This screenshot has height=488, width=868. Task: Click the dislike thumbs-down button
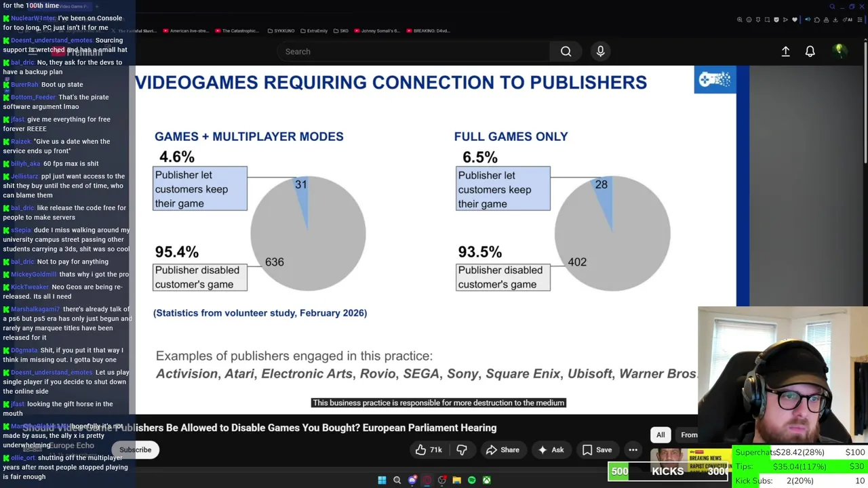462,449
